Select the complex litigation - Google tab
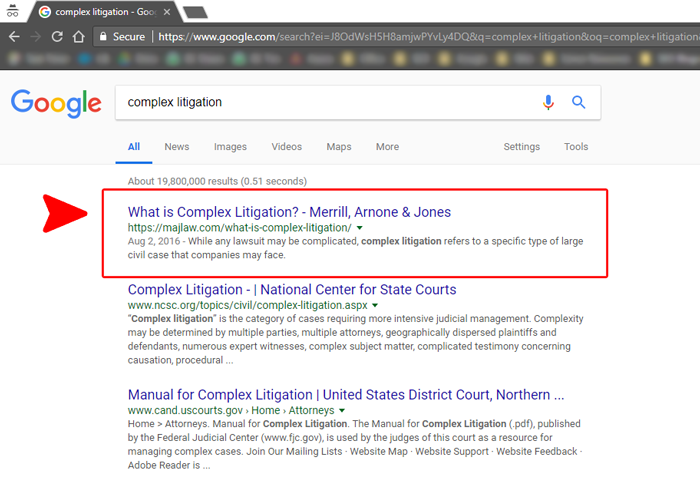This screenshot has height=482, width=700. coord(104,12)
